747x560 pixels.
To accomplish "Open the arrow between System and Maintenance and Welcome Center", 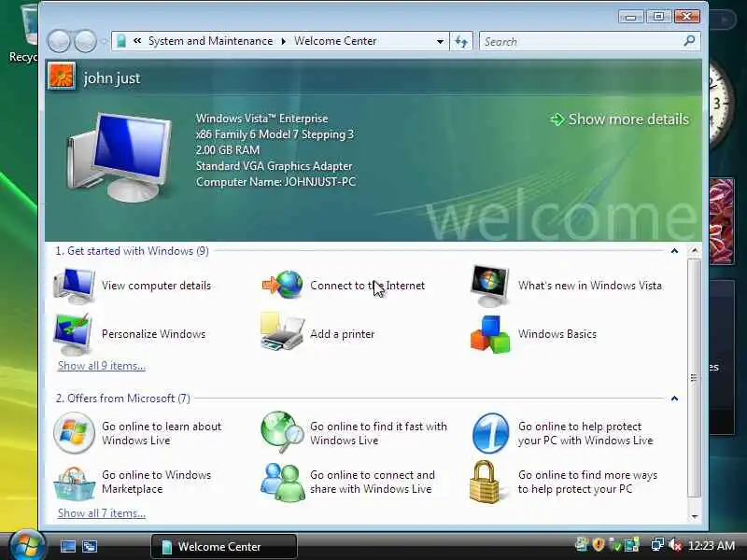I will pos(284,41).
